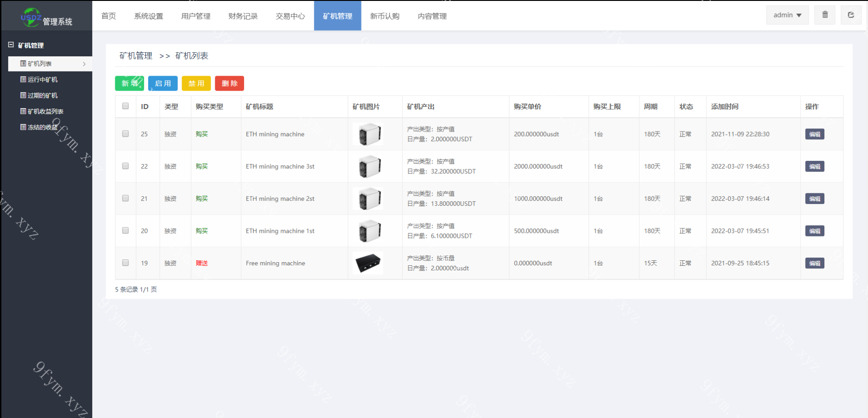Image resolution: width=868 pixels, height=418 pixels.
Task: Collapse the 矿机管理 sidebar section
Action: click(11, 45)
